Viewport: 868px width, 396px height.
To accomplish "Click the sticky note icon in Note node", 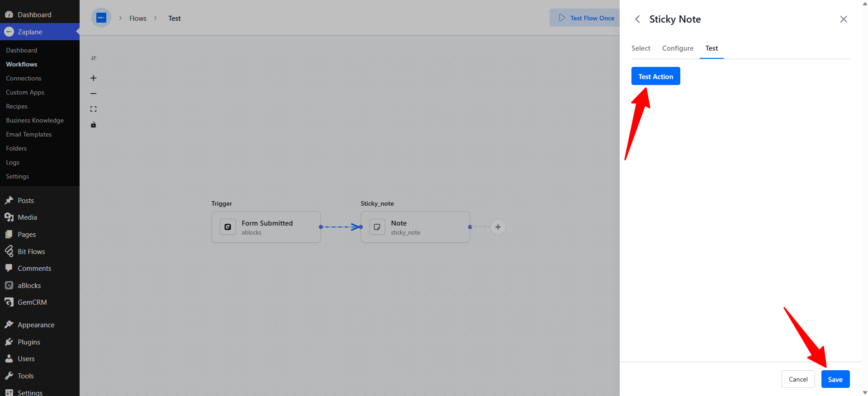I will pyautogui.click(x=377, y=227).
